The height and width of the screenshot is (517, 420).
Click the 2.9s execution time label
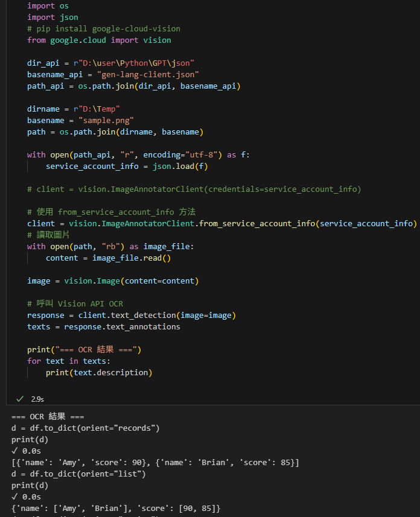pyautogui.click(x=37, y=399)
